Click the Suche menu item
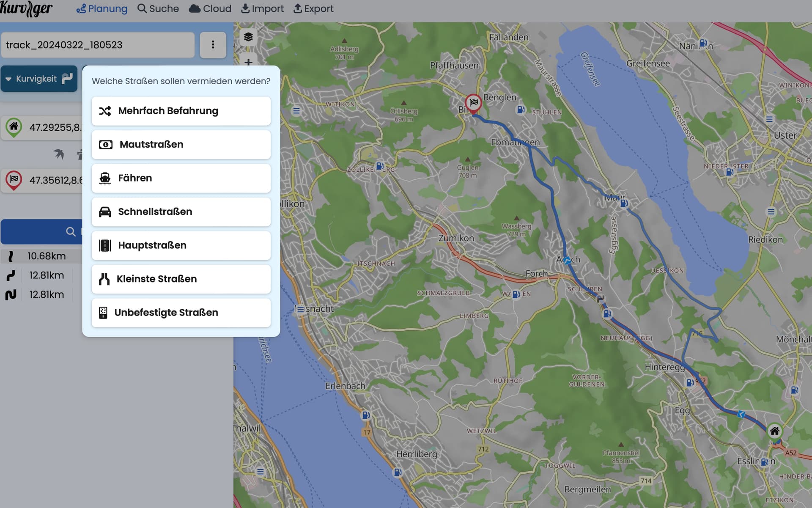 point(158,8)
